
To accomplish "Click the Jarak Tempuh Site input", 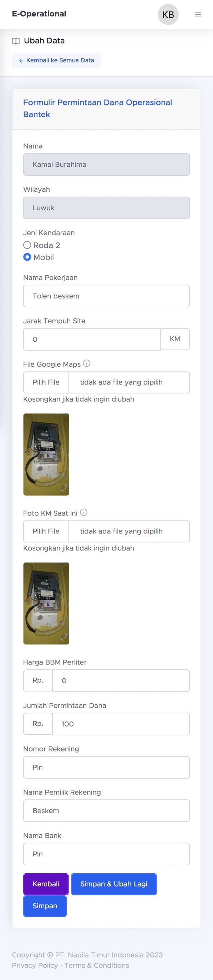I will pyautogui.click(x=92, y=340).
